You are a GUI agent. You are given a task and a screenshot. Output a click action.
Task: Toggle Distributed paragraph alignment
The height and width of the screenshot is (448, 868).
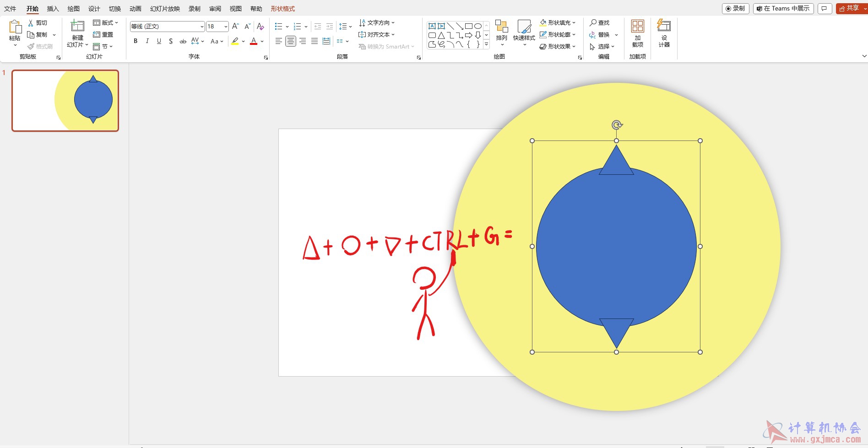(x=326, y=41)
